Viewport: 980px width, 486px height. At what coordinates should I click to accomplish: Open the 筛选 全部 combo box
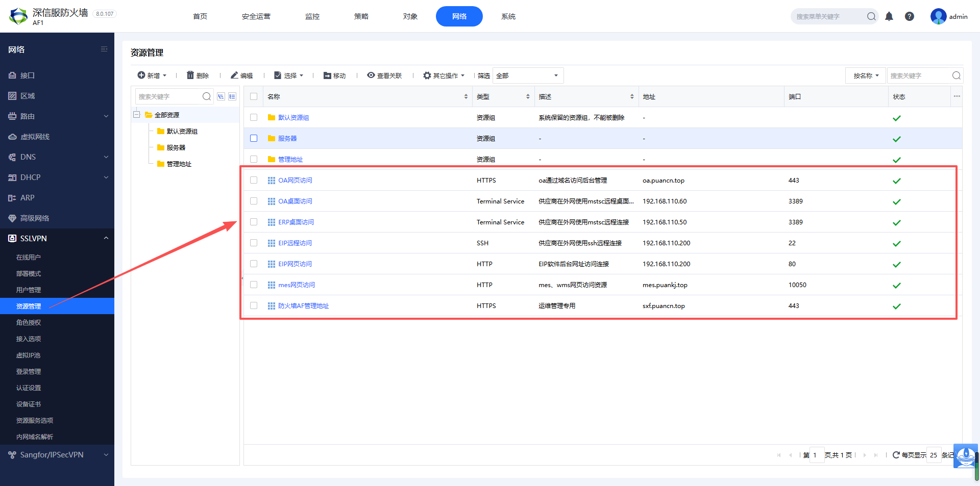click(528, 75)
